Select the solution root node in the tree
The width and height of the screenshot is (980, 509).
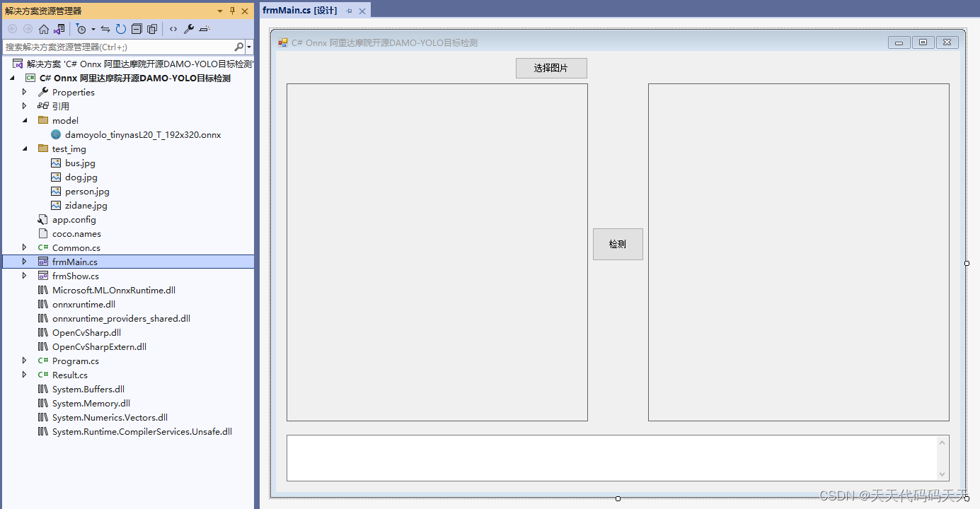click(x=133, y=64)
